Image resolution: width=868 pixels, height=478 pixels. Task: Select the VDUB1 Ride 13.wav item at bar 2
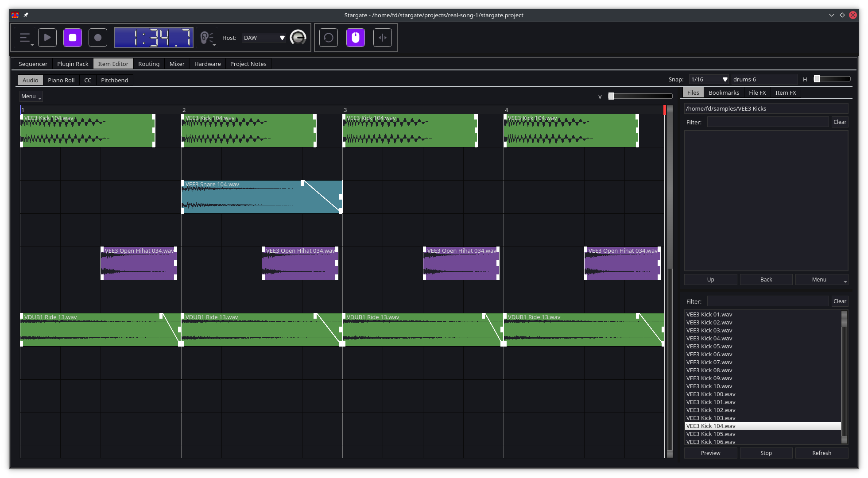tap(262, 330)
